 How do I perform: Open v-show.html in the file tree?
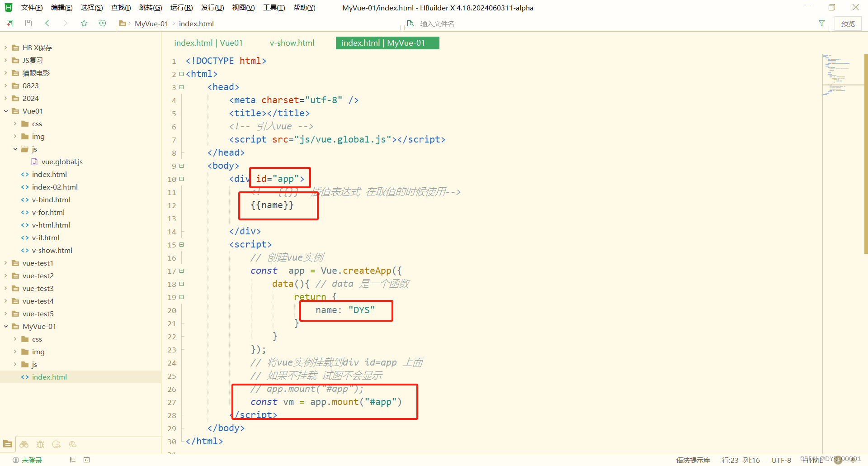52,250
